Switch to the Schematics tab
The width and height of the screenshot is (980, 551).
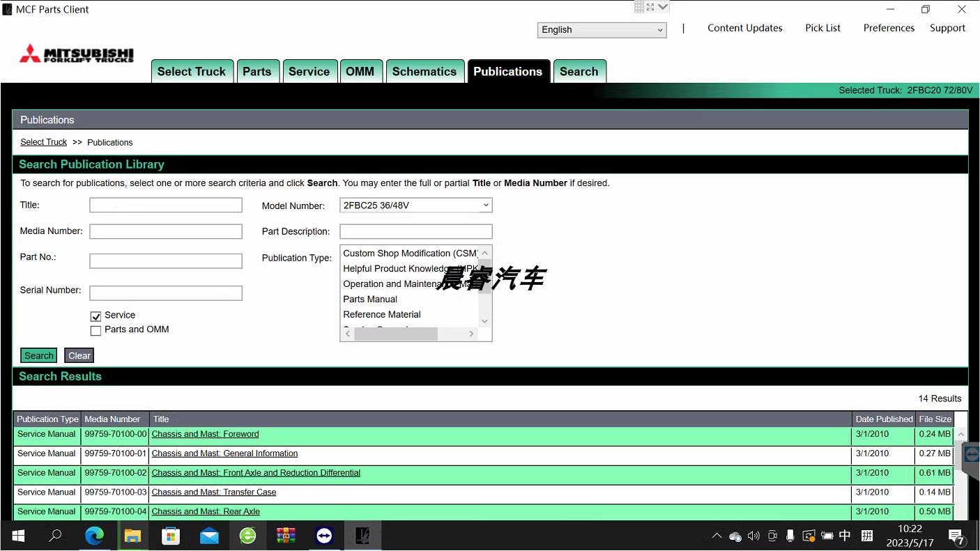(424, 72)
